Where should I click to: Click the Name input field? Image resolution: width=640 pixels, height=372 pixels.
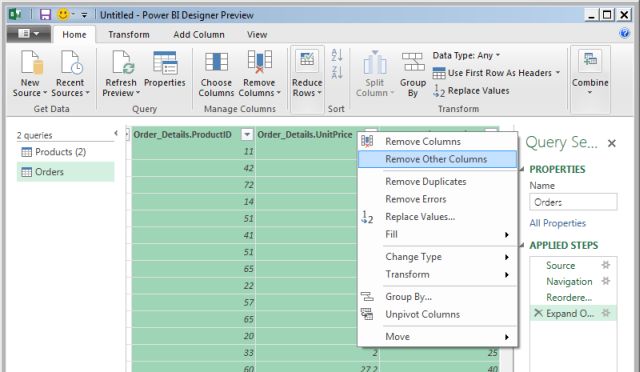coord(573,202)
